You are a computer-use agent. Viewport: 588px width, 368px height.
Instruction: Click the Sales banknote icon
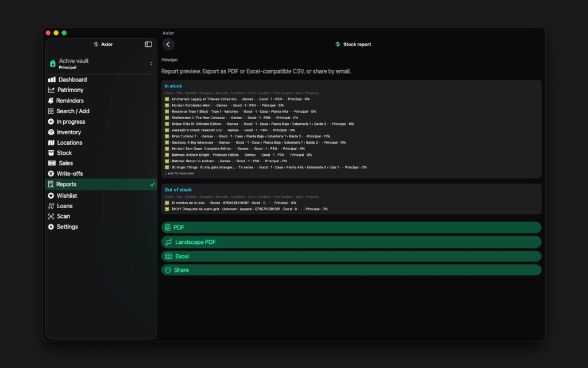[x=52, y=163]
